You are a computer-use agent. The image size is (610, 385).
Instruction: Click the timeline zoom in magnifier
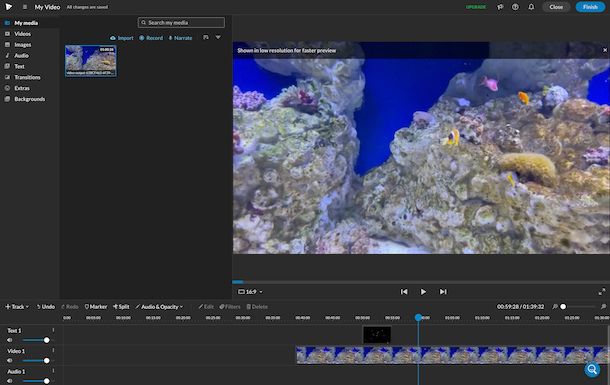click(603, 307)
